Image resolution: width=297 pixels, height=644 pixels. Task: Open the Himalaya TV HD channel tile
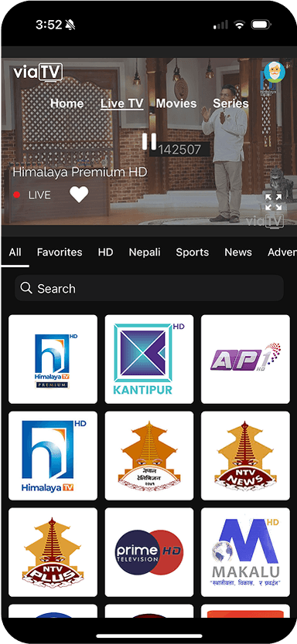[53, 456]
